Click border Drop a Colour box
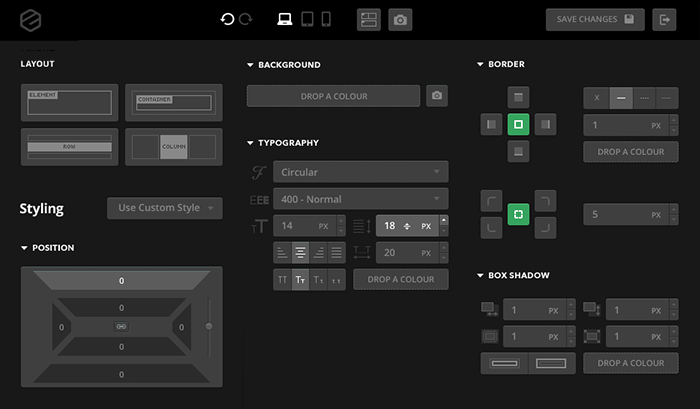Screen dimensions: 700x409 pos(631,152)
